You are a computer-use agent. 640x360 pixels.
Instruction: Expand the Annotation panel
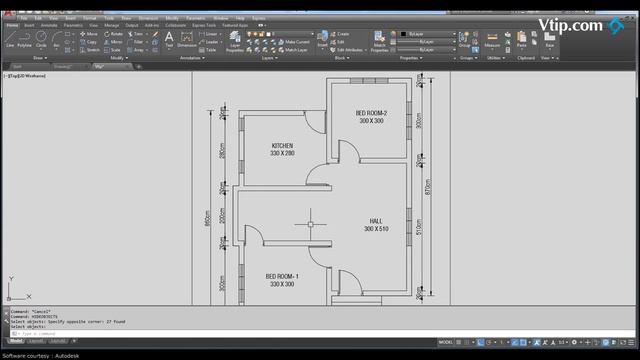[192, 58]
